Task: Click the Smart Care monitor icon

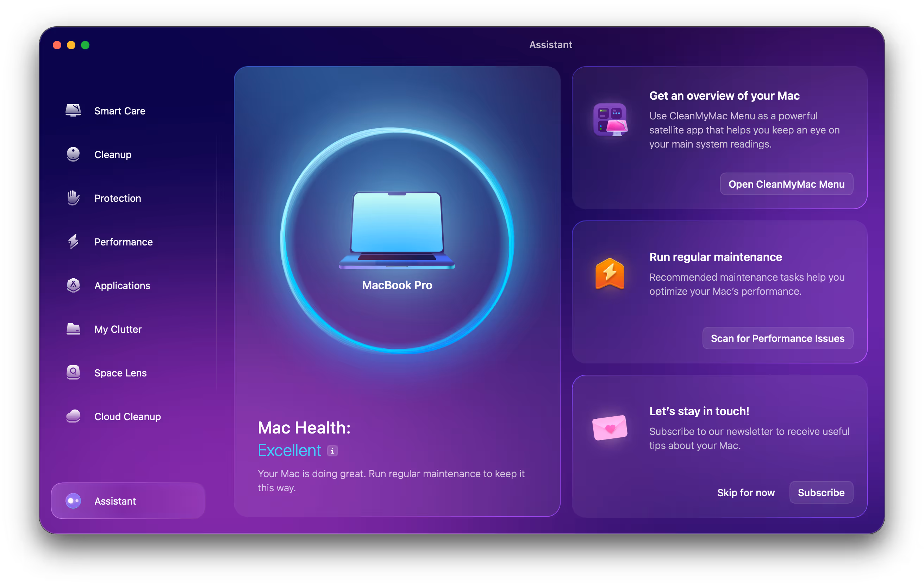Action: 73,111
